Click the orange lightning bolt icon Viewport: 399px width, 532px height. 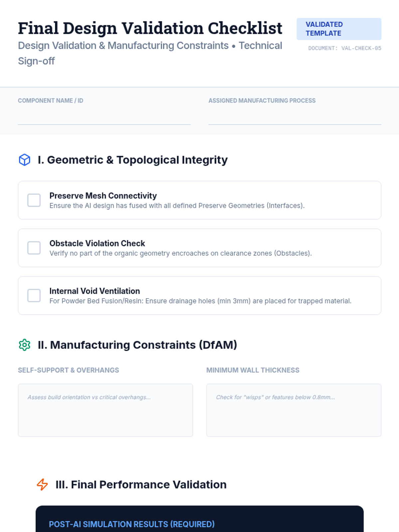tap(42, 484)
